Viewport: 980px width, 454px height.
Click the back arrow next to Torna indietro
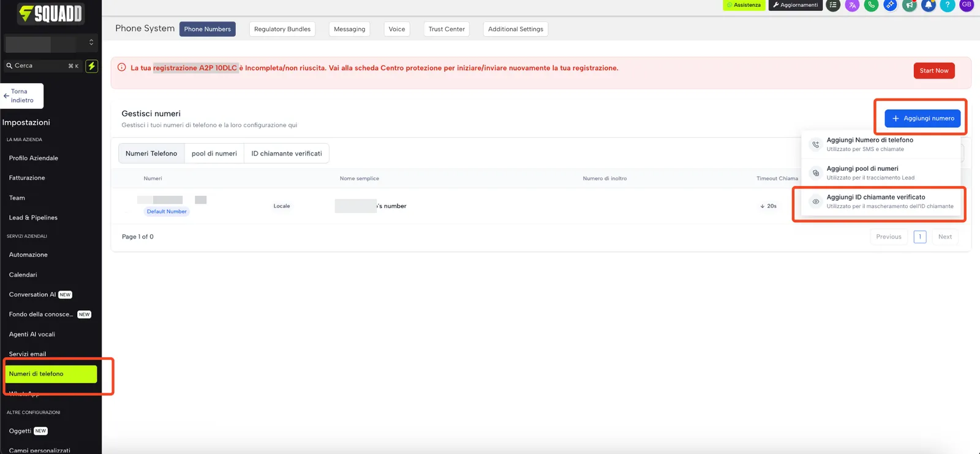click(6, 96)
